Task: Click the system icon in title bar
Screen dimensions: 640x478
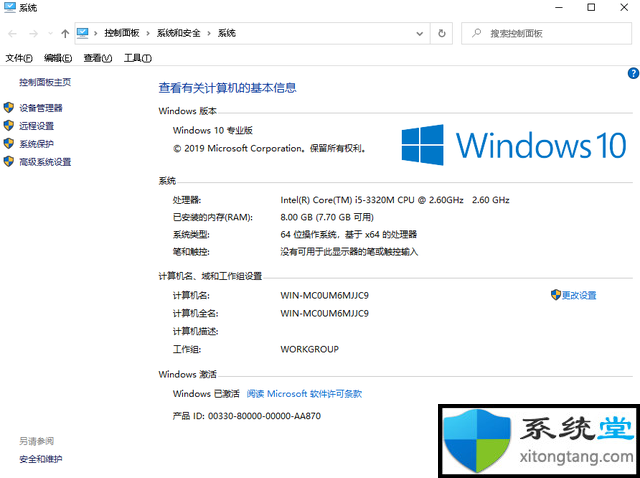Action: pyautogui.click(x=9, y=7)
